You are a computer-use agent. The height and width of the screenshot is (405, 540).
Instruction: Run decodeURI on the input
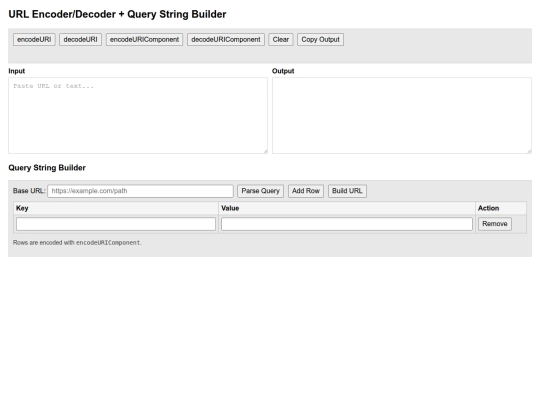tap(80, 40)
